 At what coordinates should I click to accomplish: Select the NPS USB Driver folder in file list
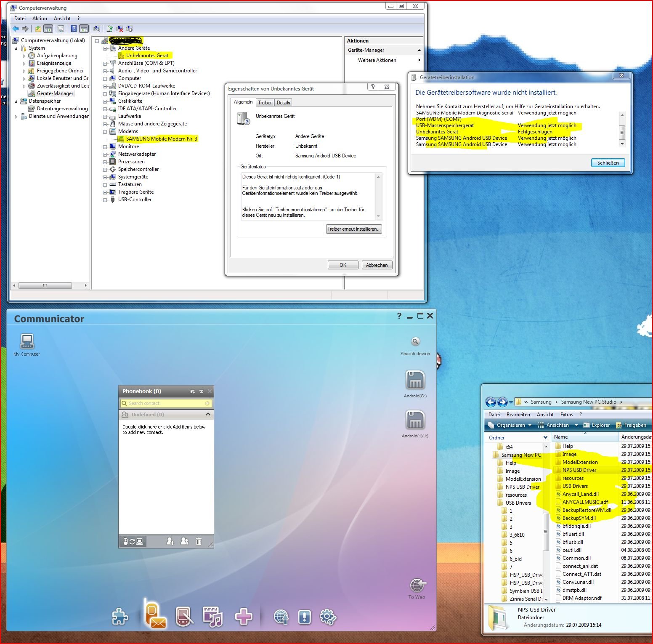point(579,470)
